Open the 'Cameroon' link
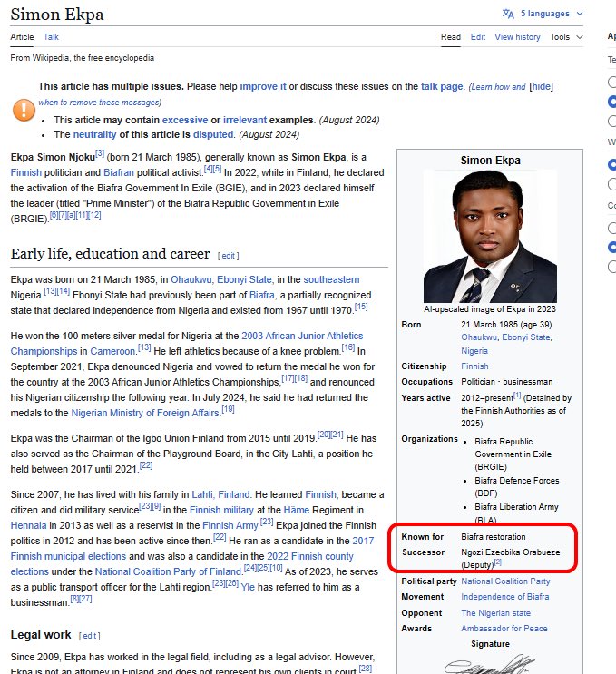Screen dimensions: 616x674 [112, 352]
